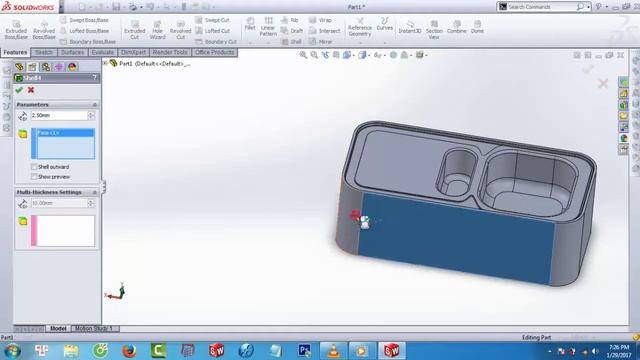Toggle Section View
The height and width of the screenshot is (360, 640).
(x=434, y=30)
